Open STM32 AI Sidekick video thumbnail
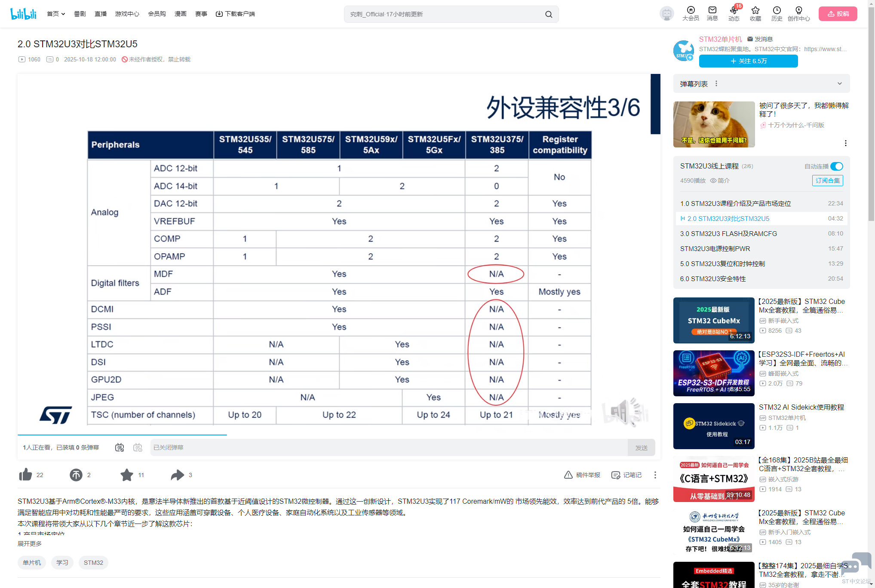The height and width of the screenshot is (588, 875). 714,426
